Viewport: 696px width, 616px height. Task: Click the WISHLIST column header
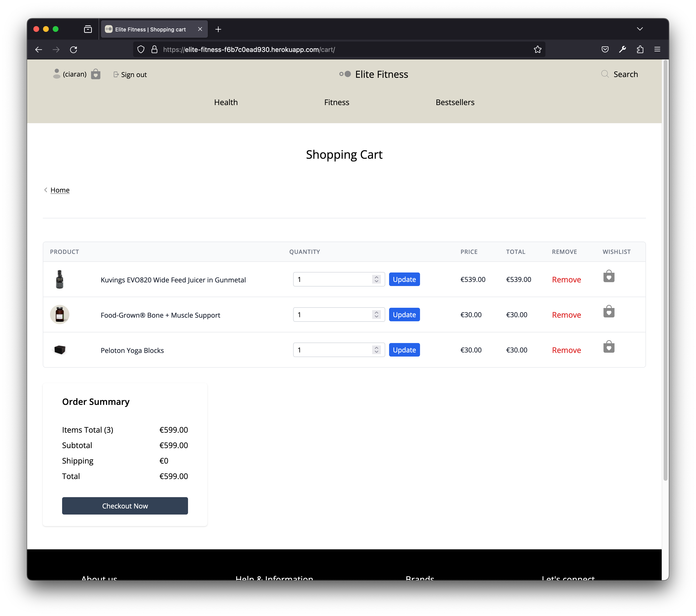click(x=616, y=252)
